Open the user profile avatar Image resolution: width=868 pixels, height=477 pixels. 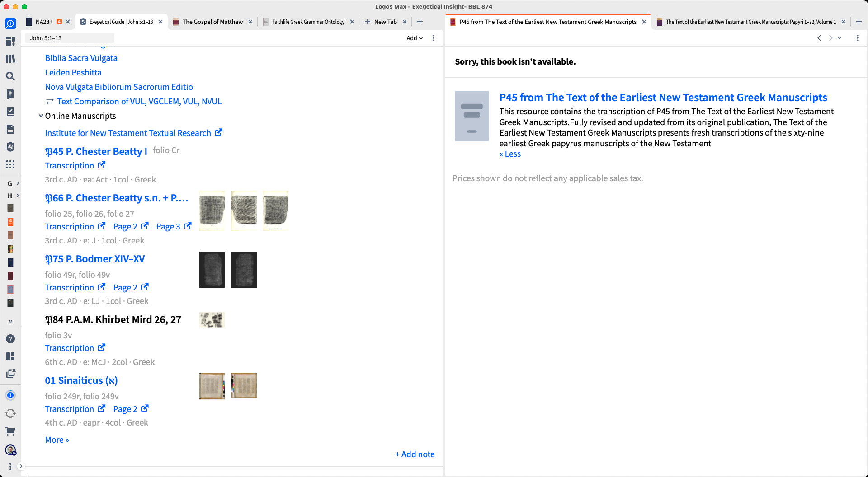coord(10,450)
